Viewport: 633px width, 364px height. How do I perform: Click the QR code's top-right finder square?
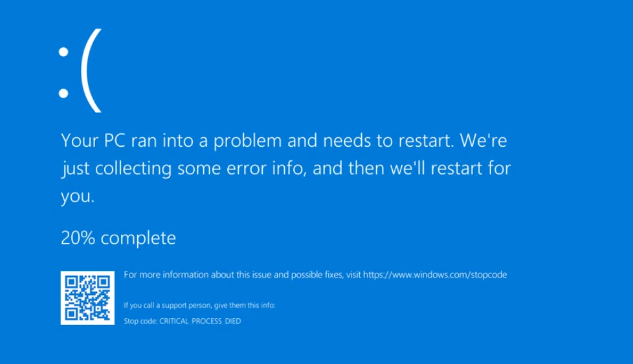coord(104,282)
